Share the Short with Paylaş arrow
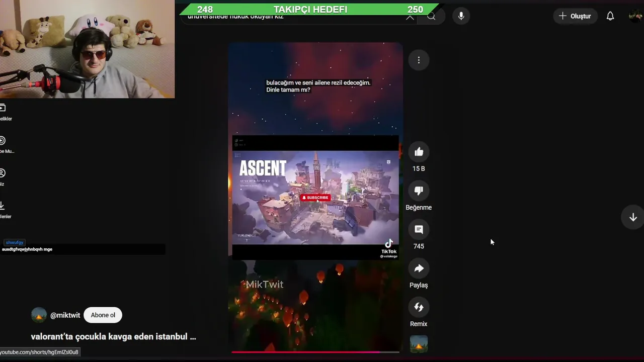The image size is (644, 362). (419, 268)
